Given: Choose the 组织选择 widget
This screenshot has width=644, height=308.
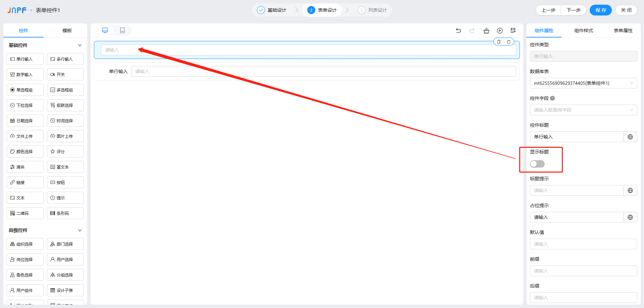Looking at the screenshot, I should 25,244.
